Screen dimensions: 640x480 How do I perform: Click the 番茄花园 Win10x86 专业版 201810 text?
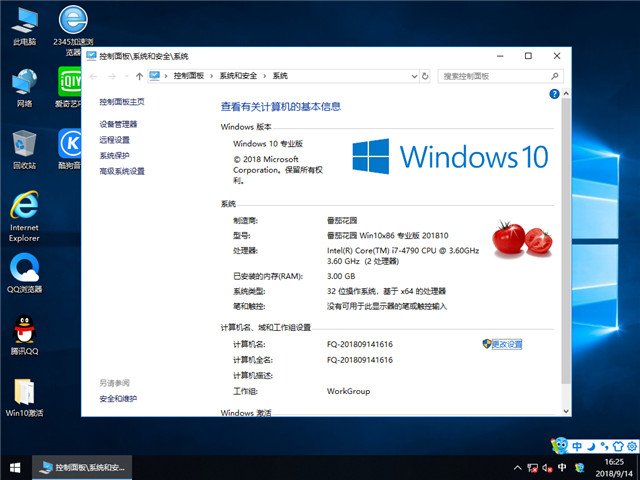[x=387, y=236]
